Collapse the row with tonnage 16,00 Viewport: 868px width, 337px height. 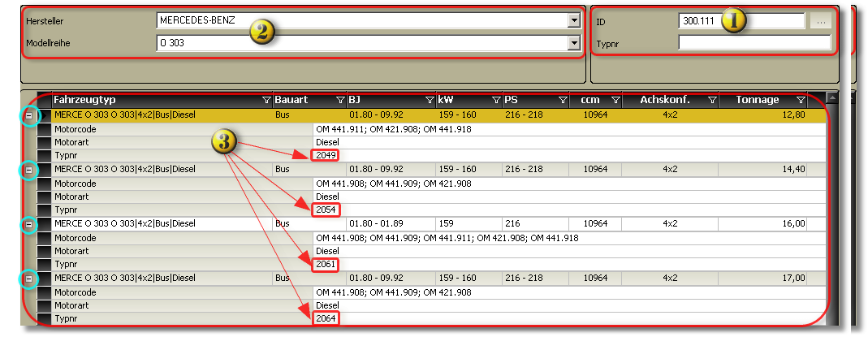28,225
